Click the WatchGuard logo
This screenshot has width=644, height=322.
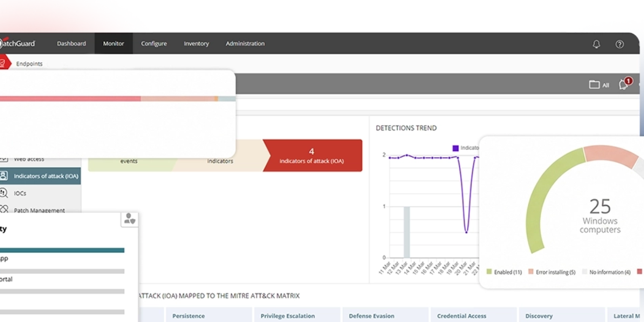point(18,43)
